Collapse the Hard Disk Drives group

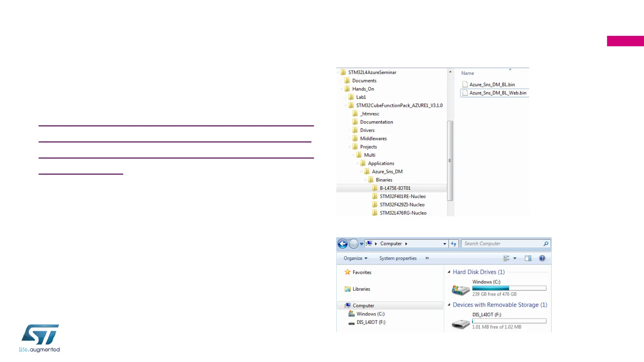click(449, 272)
